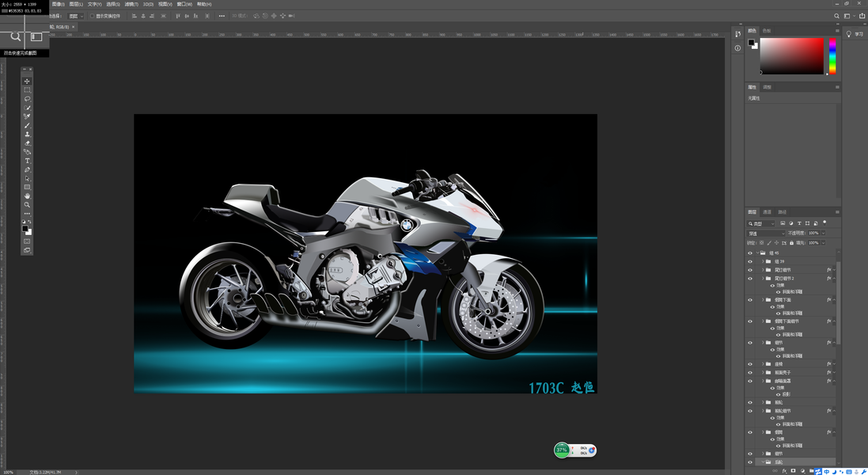Image resolution: width=868 pixels, height=475 pixels.
Task: Click the zoom level 100% field in the status bar
Action: 8,473
